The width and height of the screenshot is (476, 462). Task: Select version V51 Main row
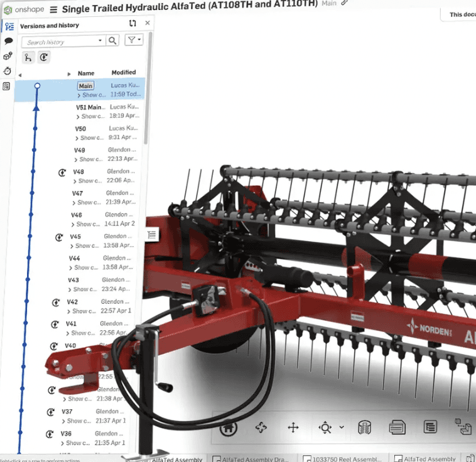click(x=90, y=107)
